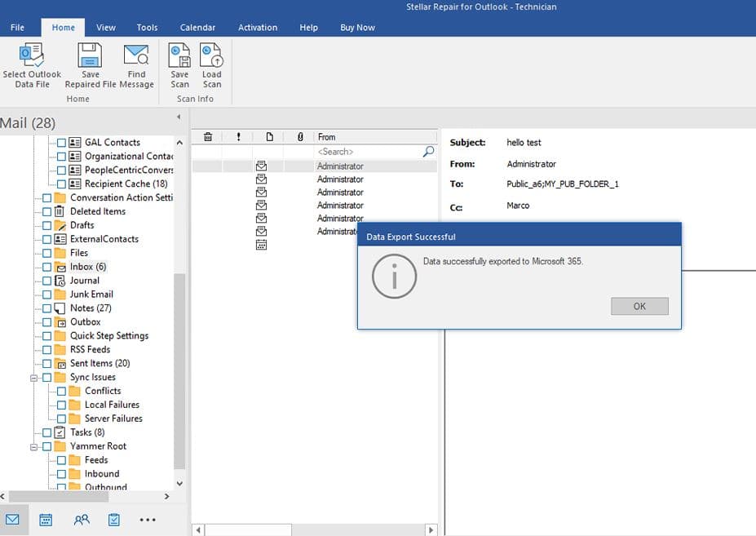The height and width of the screenshot is (536, 756).
Task: Click the From column header
Action: click(375, 137)
